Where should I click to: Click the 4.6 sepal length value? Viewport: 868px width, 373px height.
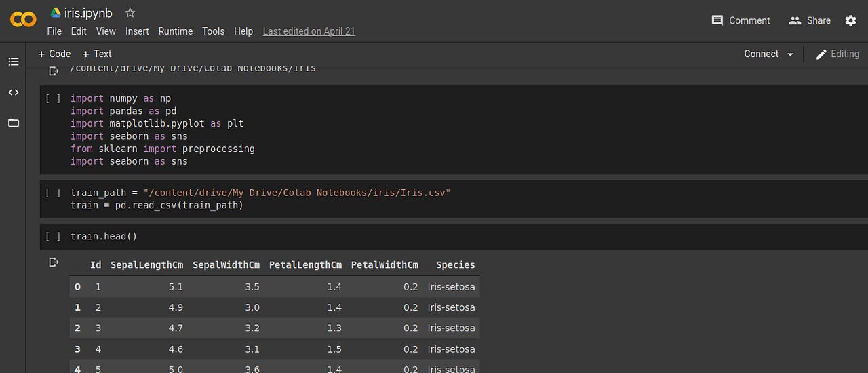click(176, 349)
